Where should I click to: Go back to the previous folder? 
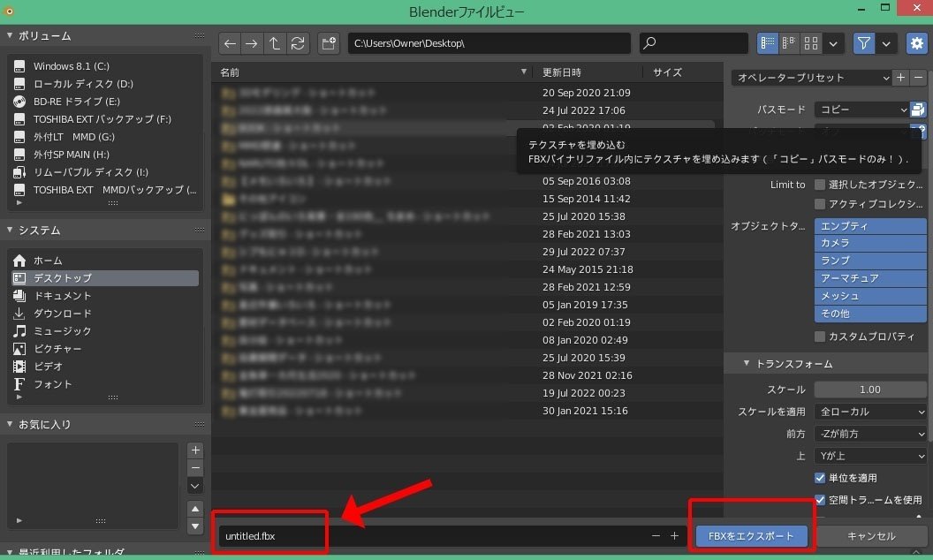pos(231,43)
